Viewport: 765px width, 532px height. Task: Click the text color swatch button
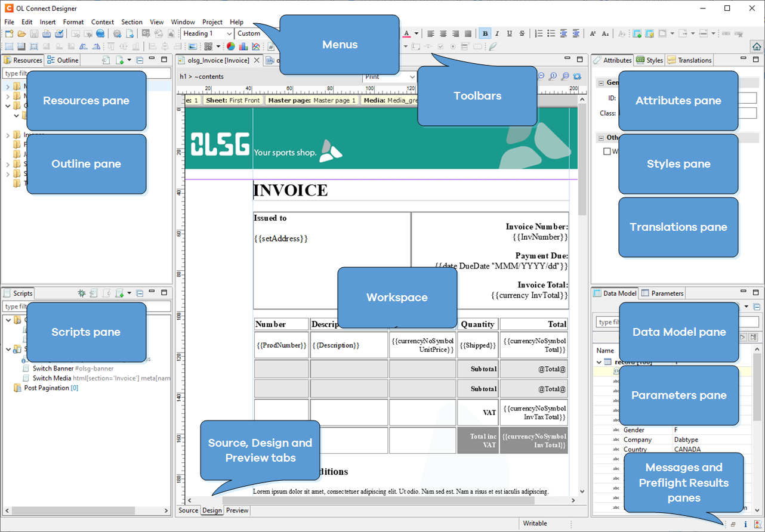407,34
